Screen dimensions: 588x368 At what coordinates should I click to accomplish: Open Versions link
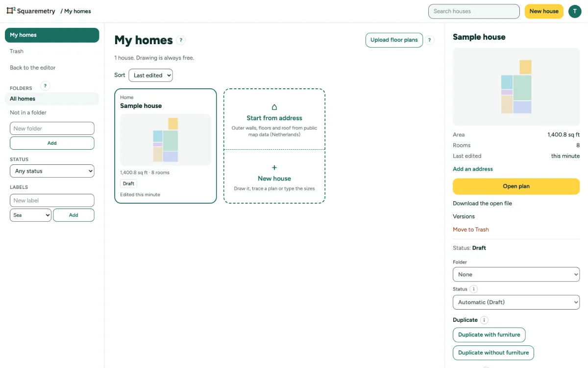(x=464, y=216)
